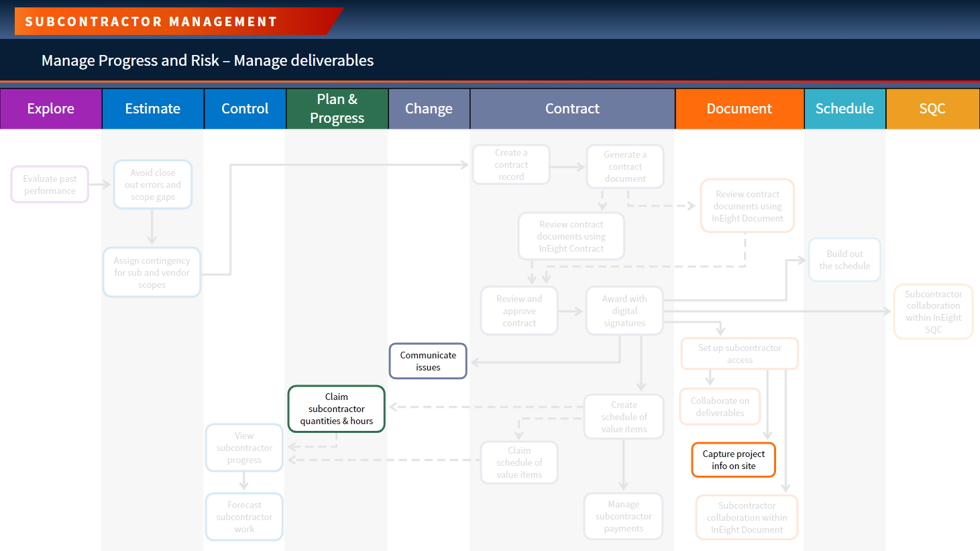Click Capture project info on site box

pos(733,460)
